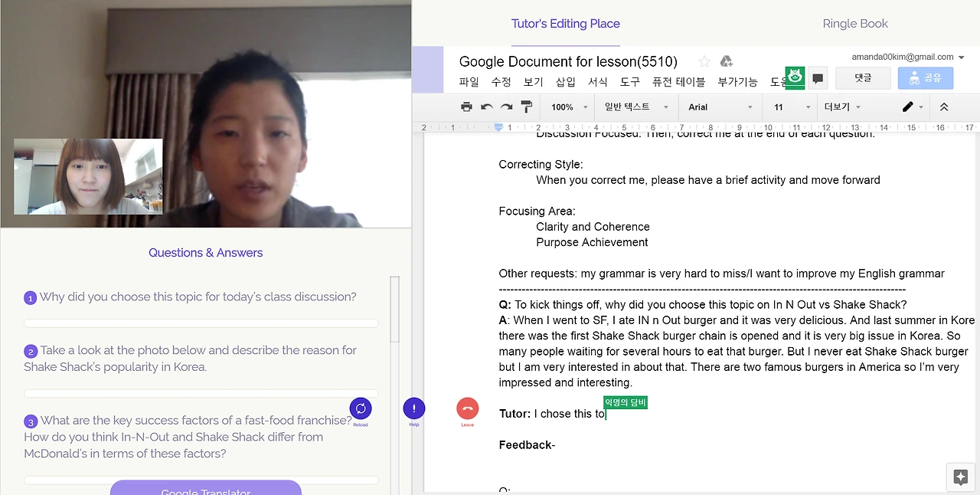
Task: Collapse the menus with double chevron
Action: [x=944, y=107]
